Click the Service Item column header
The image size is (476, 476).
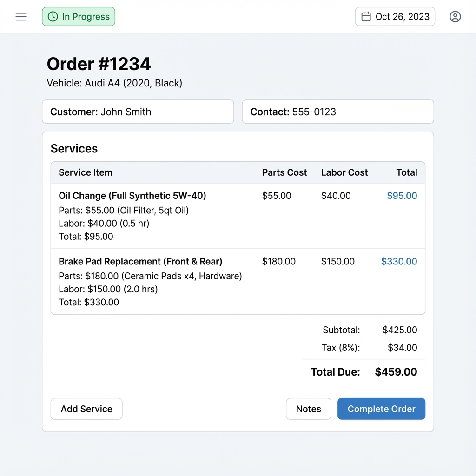click(86, 172)
